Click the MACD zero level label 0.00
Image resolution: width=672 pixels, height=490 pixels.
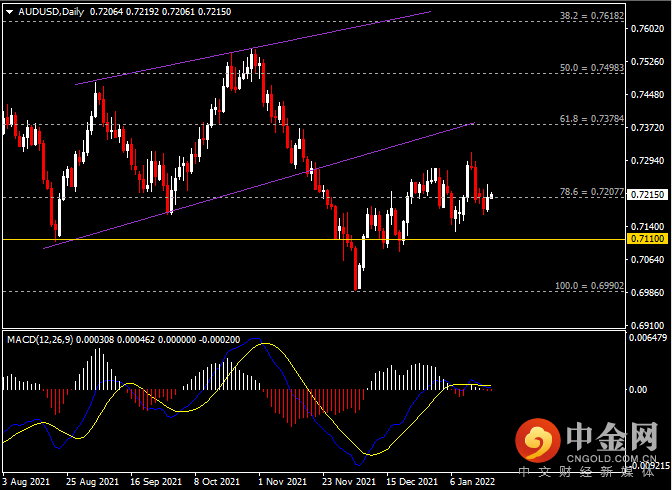638,390
